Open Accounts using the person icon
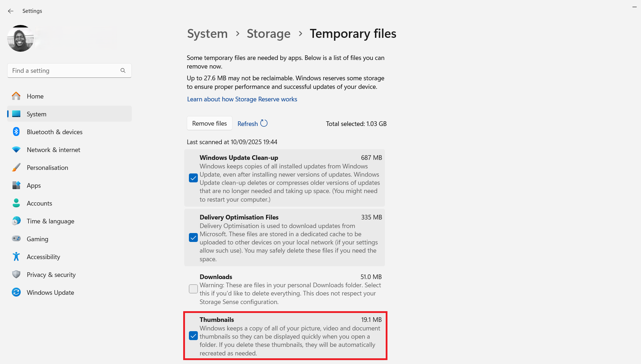This screenshot has height=364, width=641. point(16,203)
